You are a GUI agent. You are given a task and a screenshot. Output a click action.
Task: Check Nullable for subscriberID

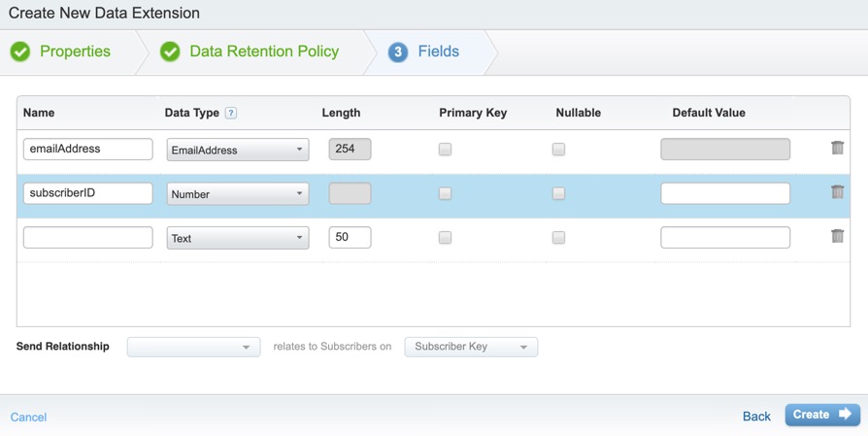coord(558,193)
